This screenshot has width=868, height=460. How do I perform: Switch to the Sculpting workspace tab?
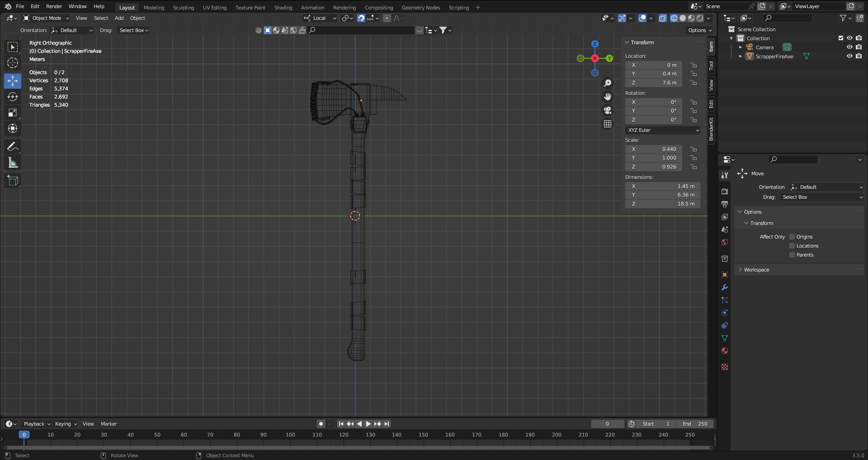point(183,8)
